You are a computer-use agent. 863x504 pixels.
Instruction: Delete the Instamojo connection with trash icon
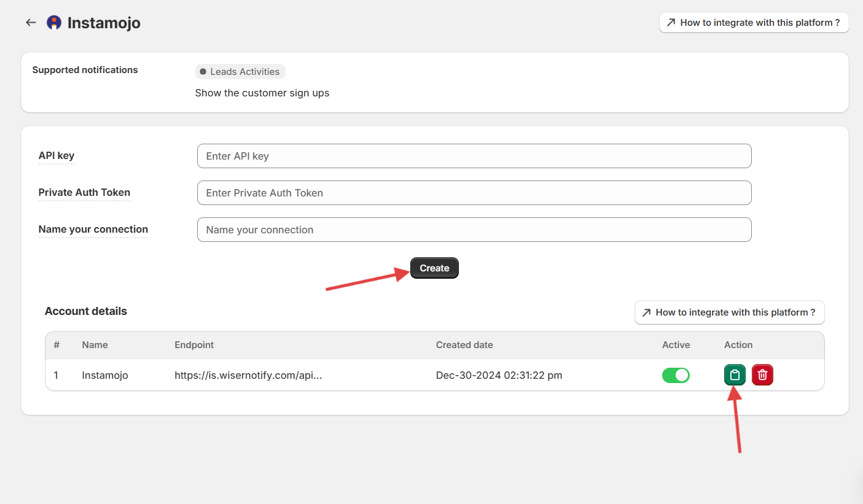762,375
